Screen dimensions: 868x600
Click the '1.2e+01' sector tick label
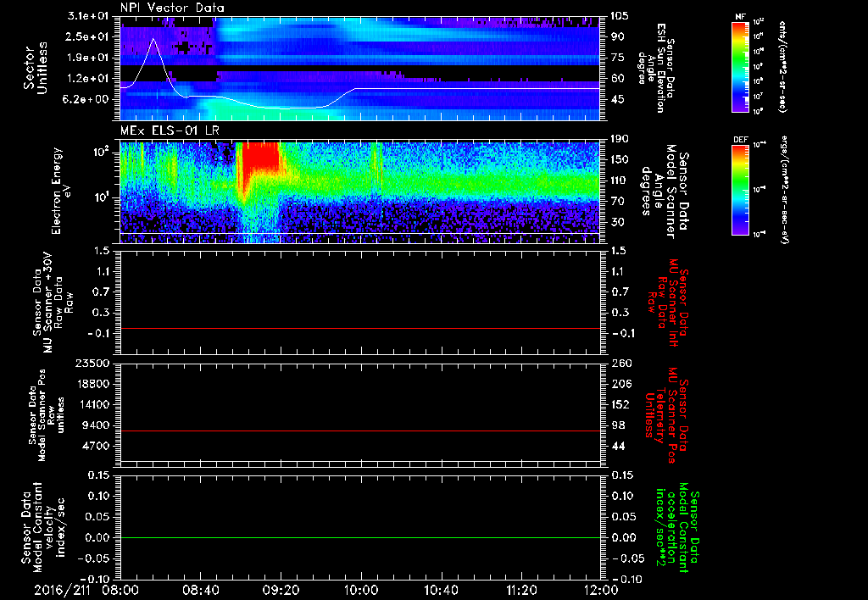point(88,79)
